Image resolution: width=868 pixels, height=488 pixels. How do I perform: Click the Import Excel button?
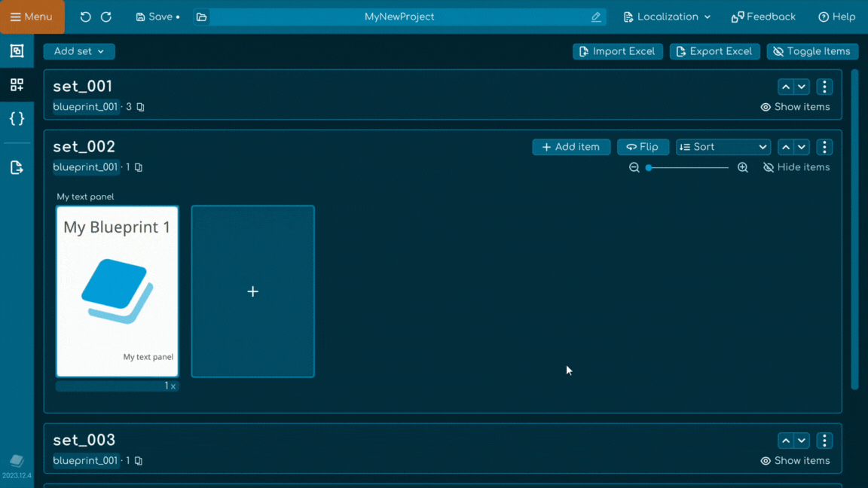tap(618, 51)
